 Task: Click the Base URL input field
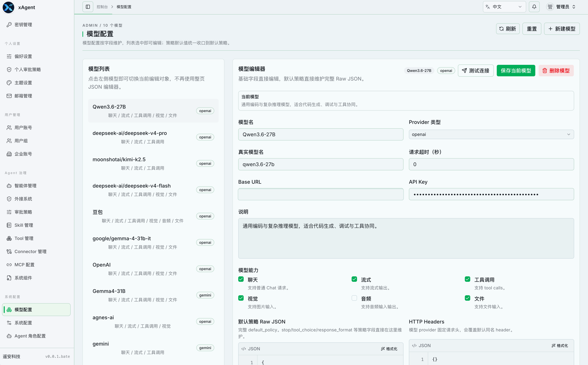321,194
